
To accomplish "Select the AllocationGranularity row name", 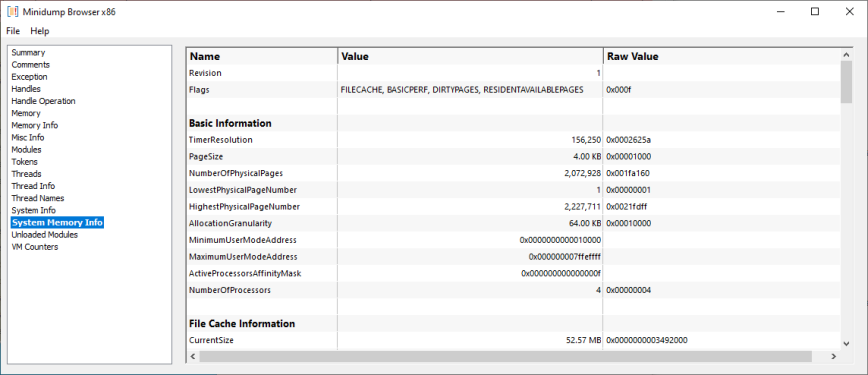I will click(230, 223).
